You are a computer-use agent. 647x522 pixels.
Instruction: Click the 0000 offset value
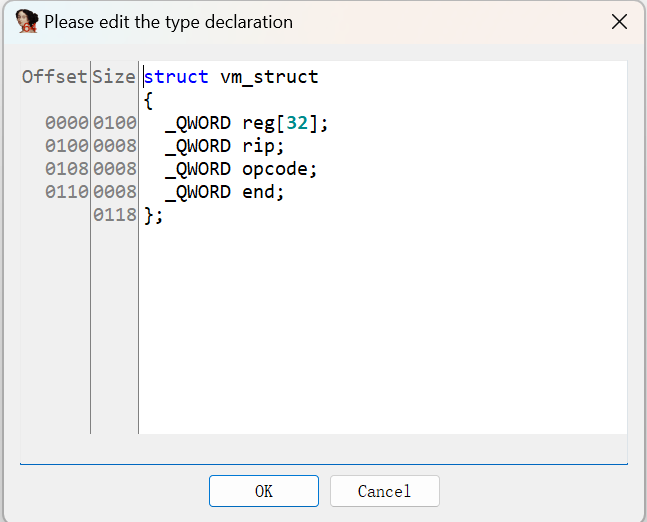coord(67,123)
